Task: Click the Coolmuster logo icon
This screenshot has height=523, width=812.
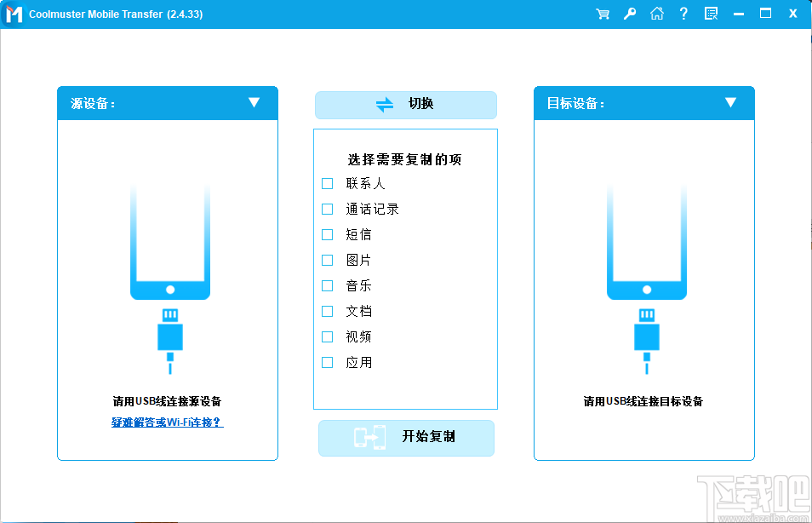Action: point(14,14)
